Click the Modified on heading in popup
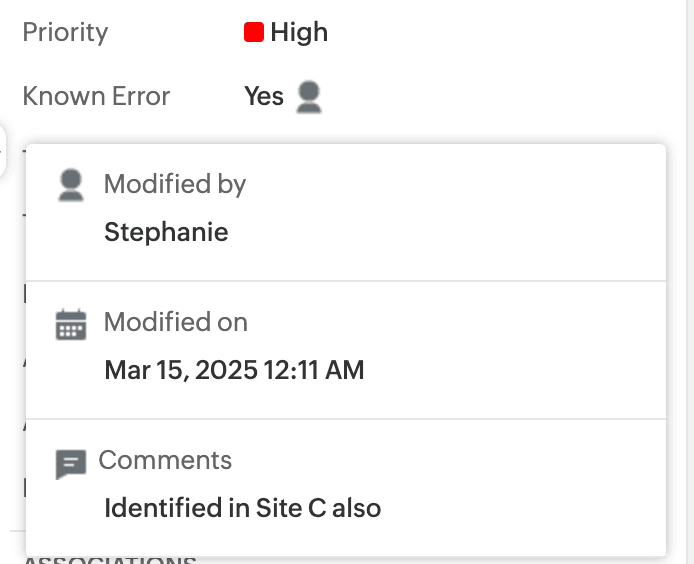This screenshot has height=564, width=694. [176, 322]
